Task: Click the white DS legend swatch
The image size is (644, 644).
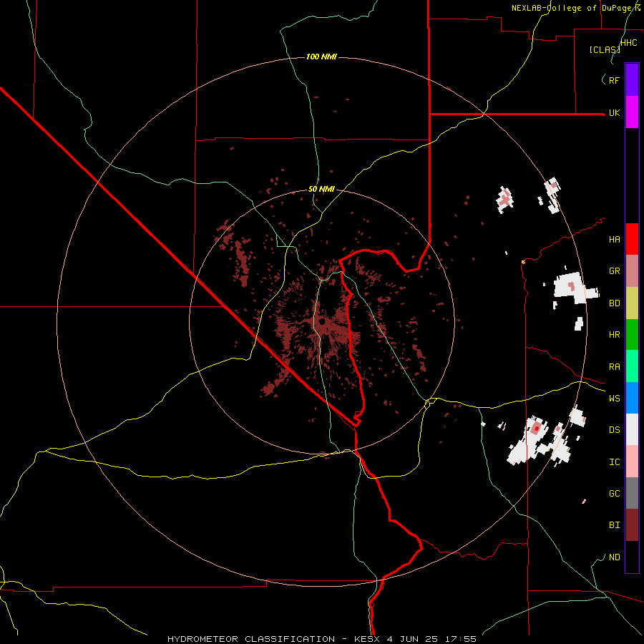Action: point(632,429)
